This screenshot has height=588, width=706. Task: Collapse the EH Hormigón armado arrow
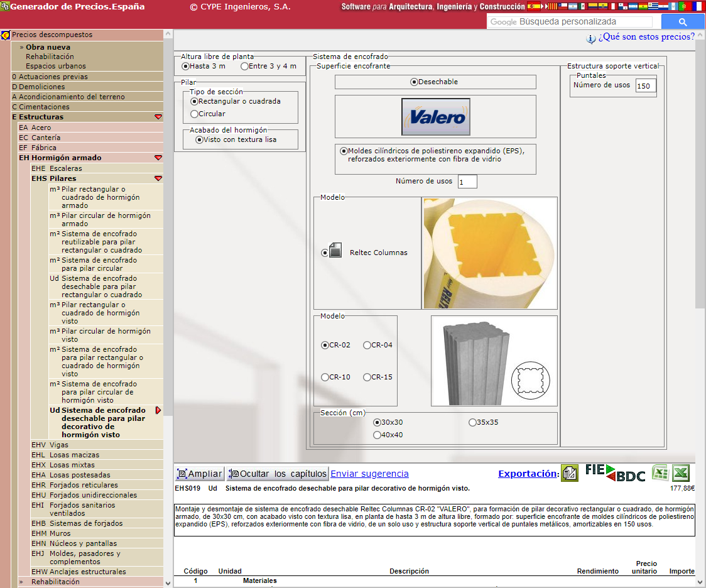[158, 158]
